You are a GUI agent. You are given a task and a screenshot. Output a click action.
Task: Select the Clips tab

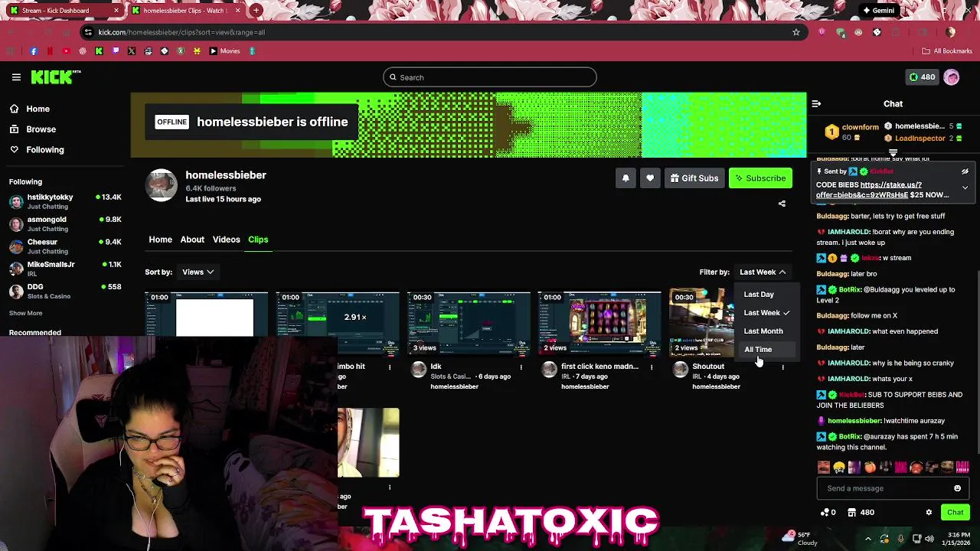click(x=258, y=240)
